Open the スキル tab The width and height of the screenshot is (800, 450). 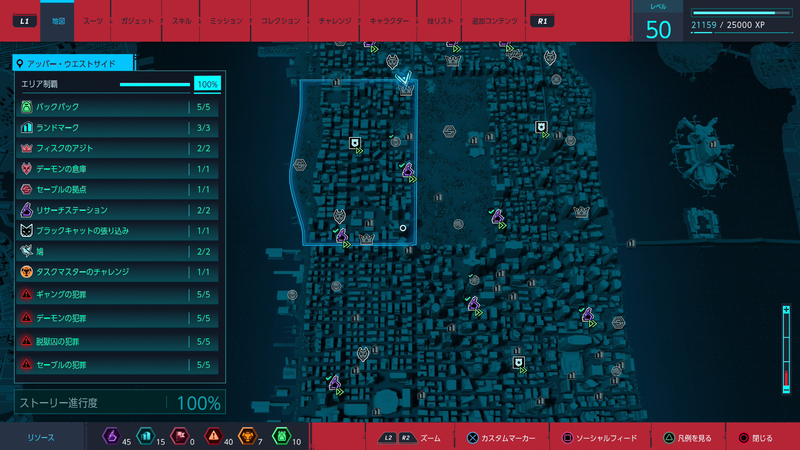point(181,21)
